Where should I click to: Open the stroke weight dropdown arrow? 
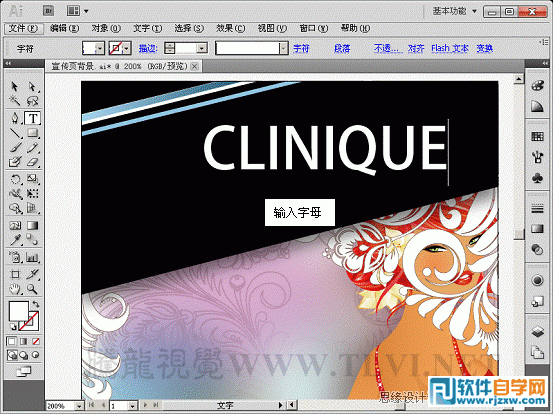click(x=202, y=48)
